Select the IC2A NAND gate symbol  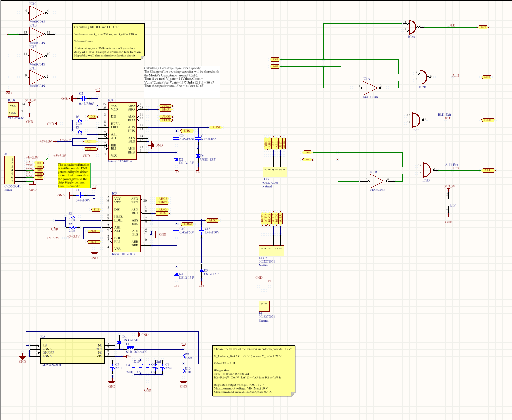tap(412, 27)
